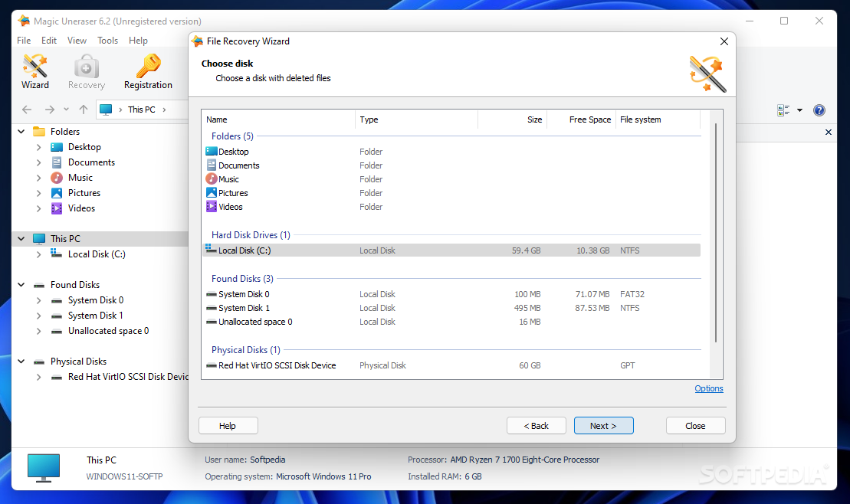Collapse the Physical Disks tree node
850x504 pixels.
coord(21,361)
